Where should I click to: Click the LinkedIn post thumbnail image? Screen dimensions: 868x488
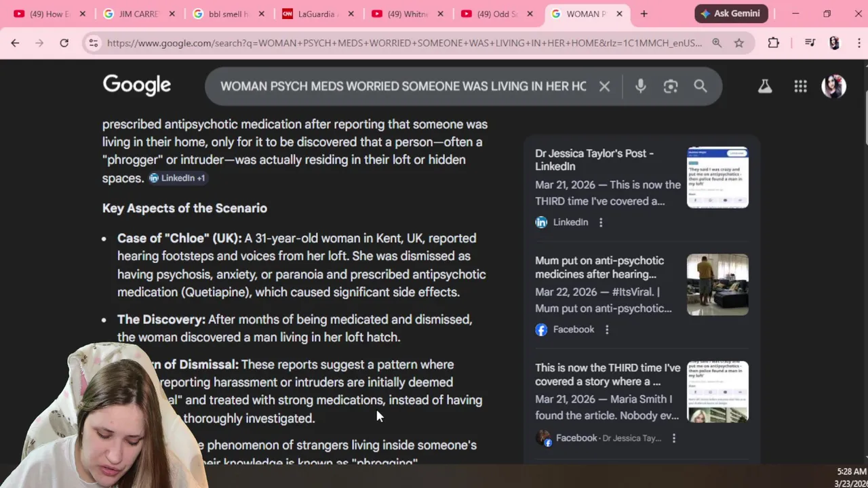point(717,177)
